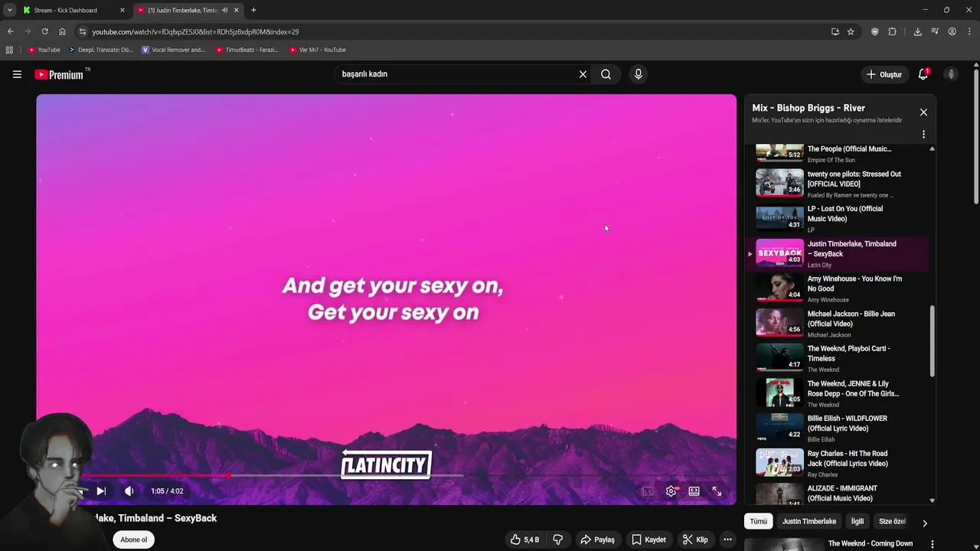Go back in browser history
This screenshot has height=551, width=980.
pos(10,31)
